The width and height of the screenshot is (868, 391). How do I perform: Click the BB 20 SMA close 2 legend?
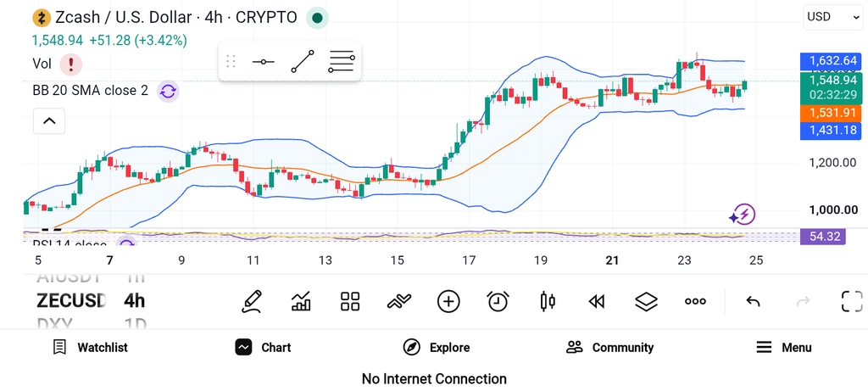(90, 91)
